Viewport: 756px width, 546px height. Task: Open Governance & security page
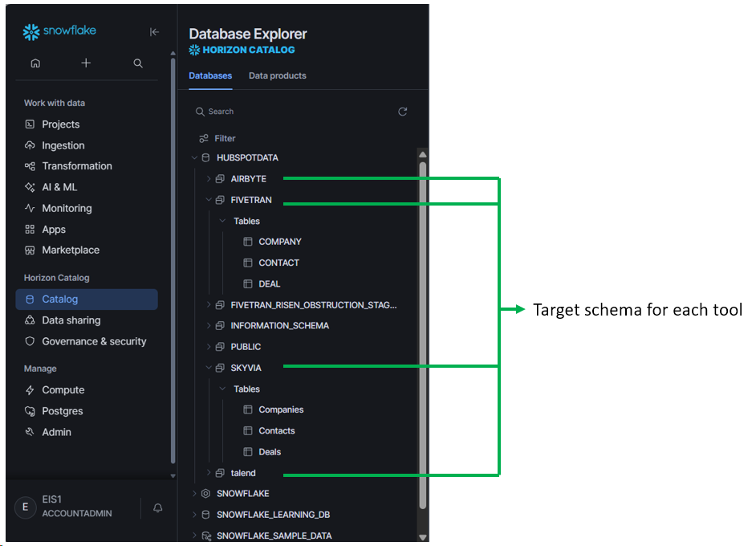[87, 341]
